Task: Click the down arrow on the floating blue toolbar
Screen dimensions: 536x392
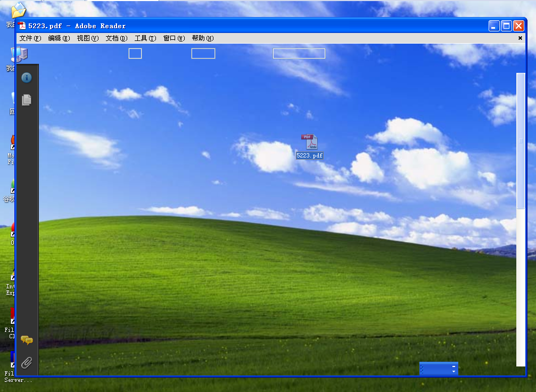Action: [453, 371]
